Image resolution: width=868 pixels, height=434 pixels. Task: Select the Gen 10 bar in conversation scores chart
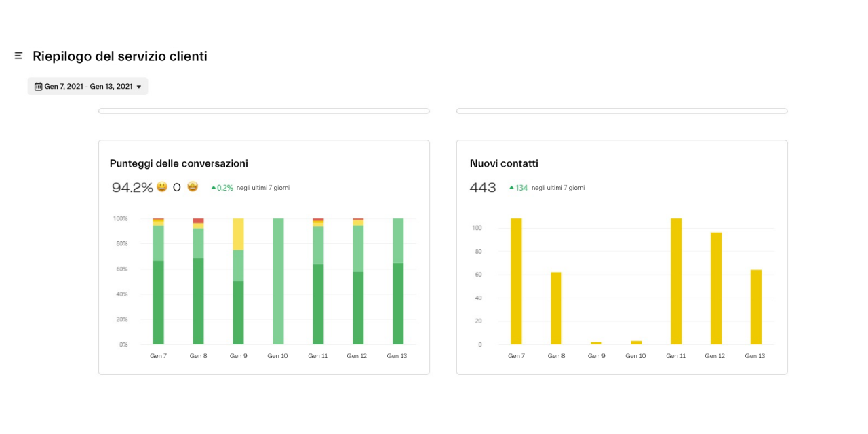click(x=278, y=281)
